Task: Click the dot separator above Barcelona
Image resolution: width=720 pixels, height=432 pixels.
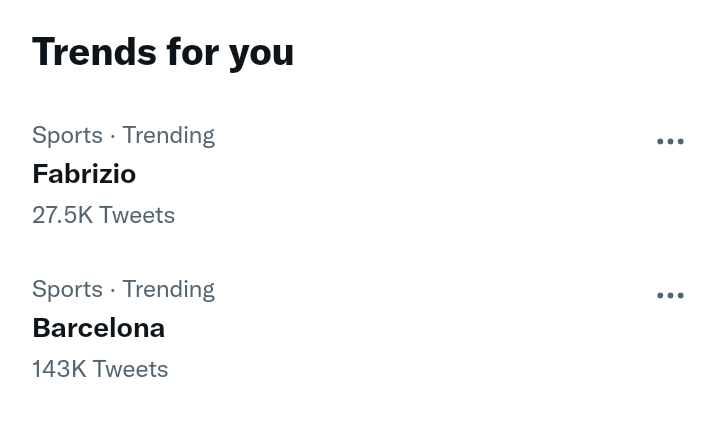Action: [112, 290]
